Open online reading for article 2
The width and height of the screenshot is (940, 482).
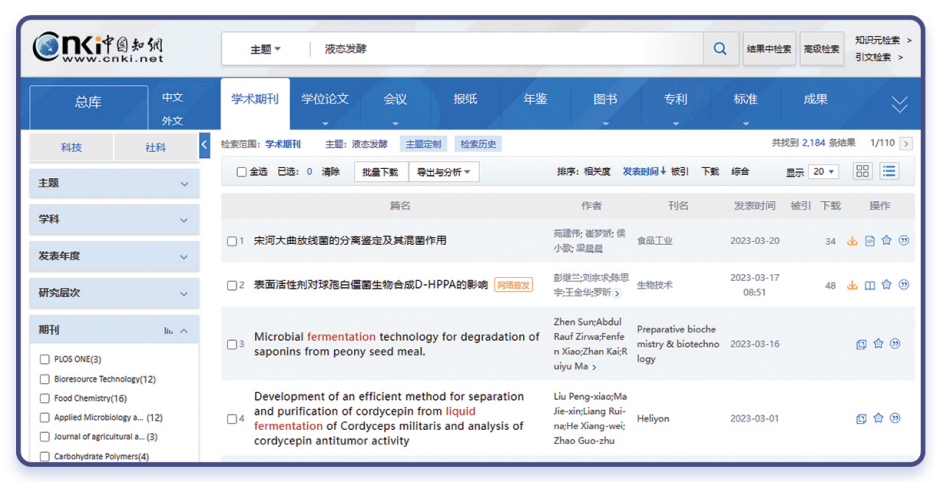(870, 285)
